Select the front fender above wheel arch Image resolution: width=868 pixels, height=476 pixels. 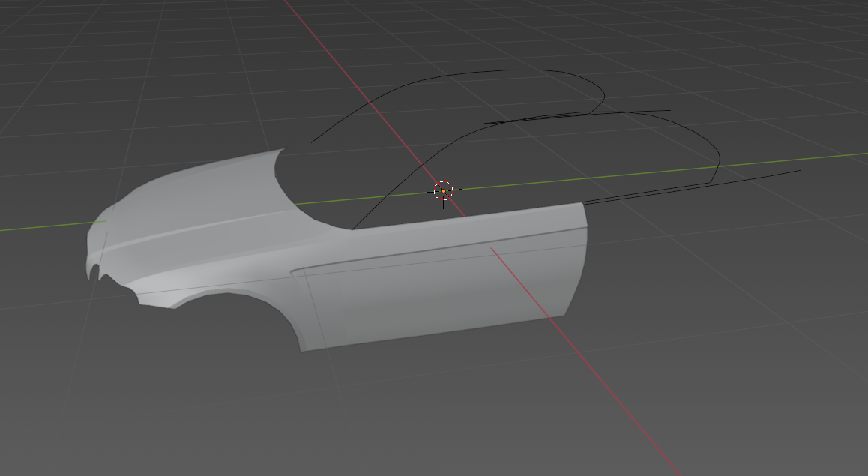(221, 271)
